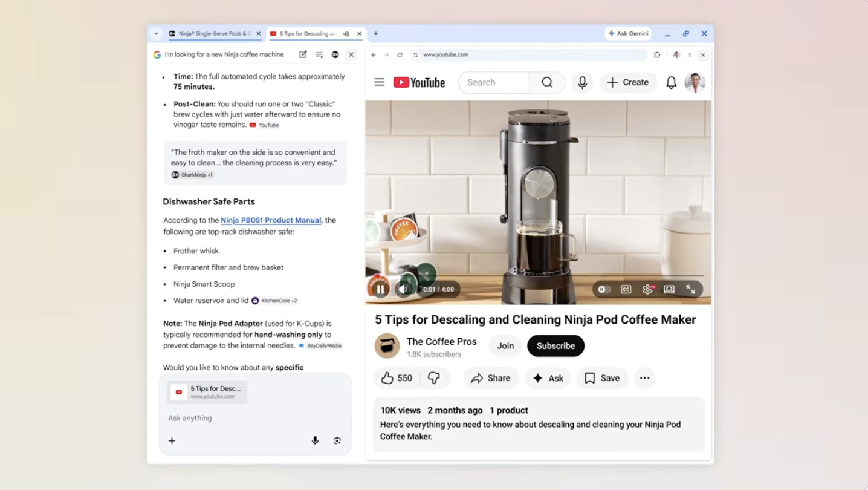Switch to the Ninja Single-Serve Pods tab
The width and height of the screenshot is (868, 490).
[212, 34]
